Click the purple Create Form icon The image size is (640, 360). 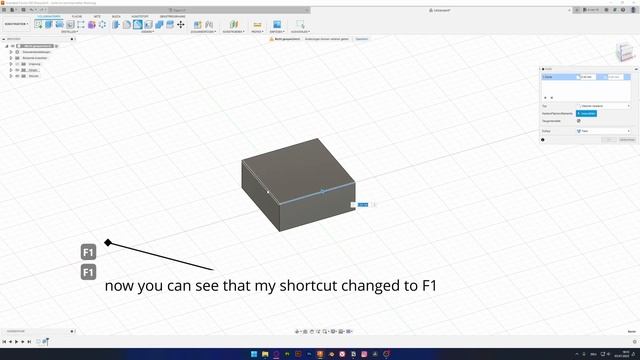[x=92, y=24]
